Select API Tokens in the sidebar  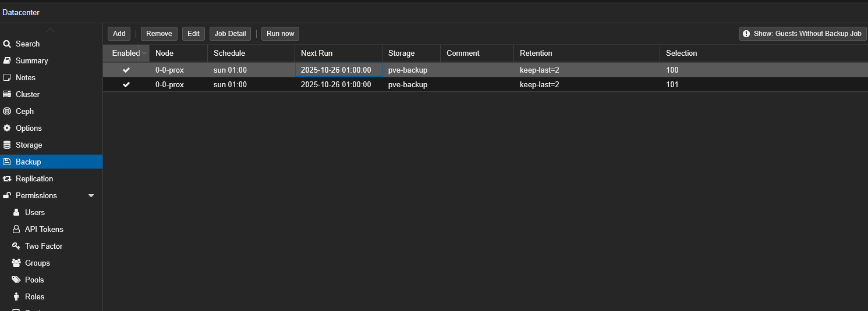(44, 229)
